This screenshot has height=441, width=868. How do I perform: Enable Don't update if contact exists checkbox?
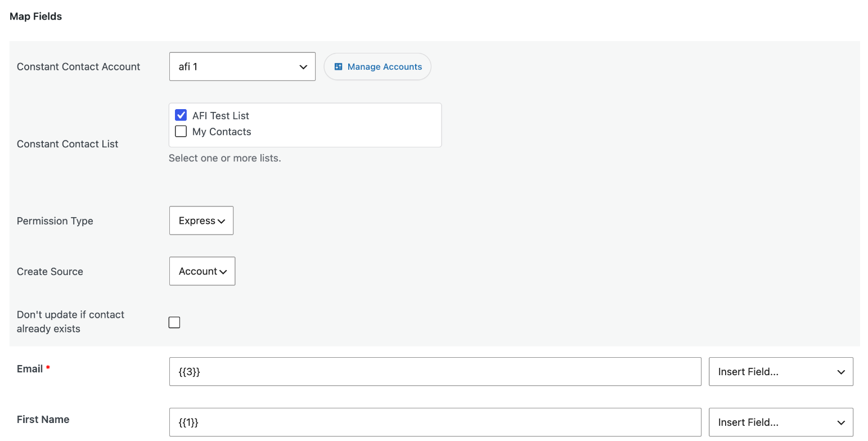[x=174, y=322]
